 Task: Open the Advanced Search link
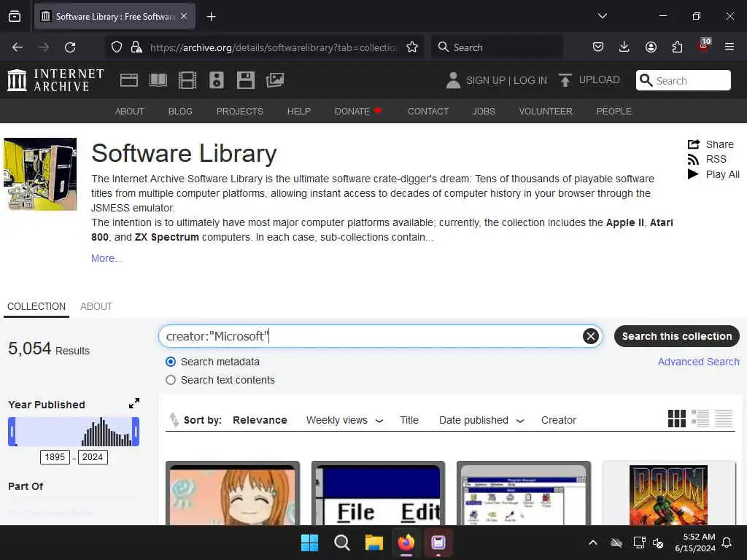click(x=698, y=362)
